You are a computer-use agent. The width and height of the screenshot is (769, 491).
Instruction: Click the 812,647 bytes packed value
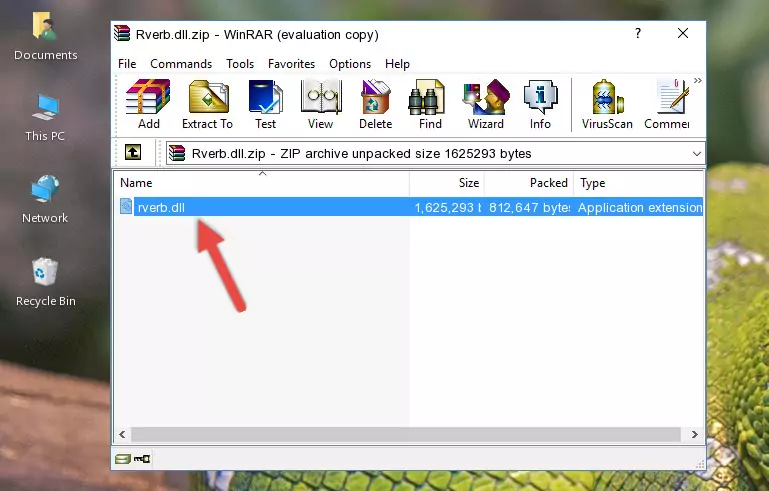(x=529, y=207)
